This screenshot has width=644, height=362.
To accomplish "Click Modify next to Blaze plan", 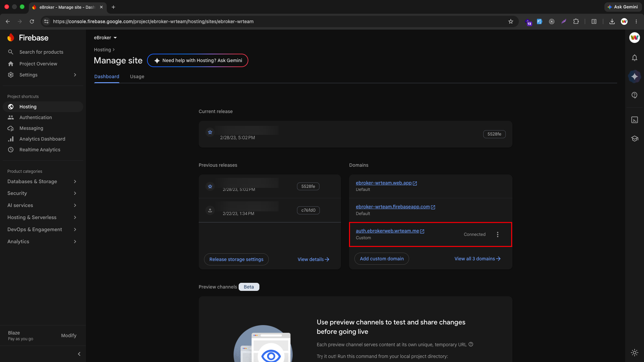I will [68, 335].
